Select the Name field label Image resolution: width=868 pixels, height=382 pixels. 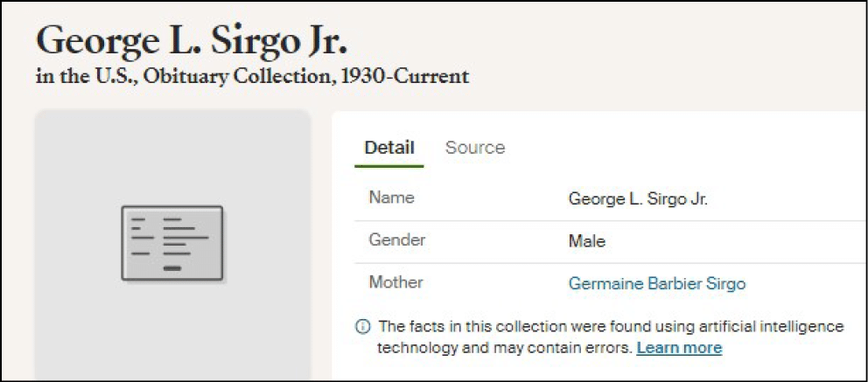click(x=391, y=198)
